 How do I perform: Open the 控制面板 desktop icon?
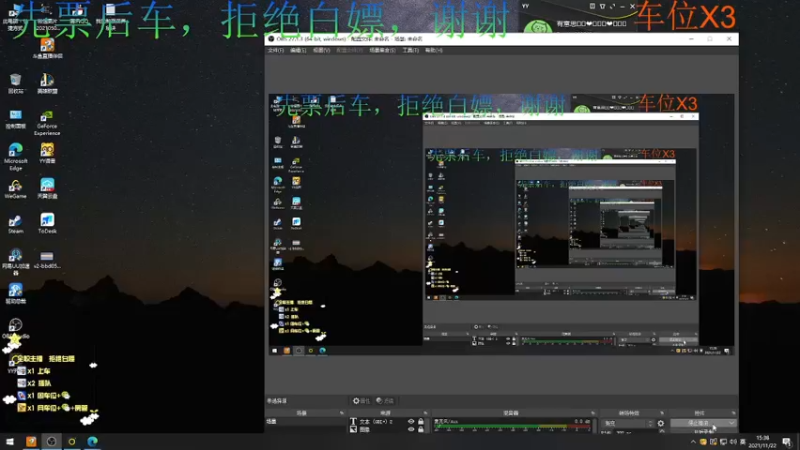click(15, 118)
